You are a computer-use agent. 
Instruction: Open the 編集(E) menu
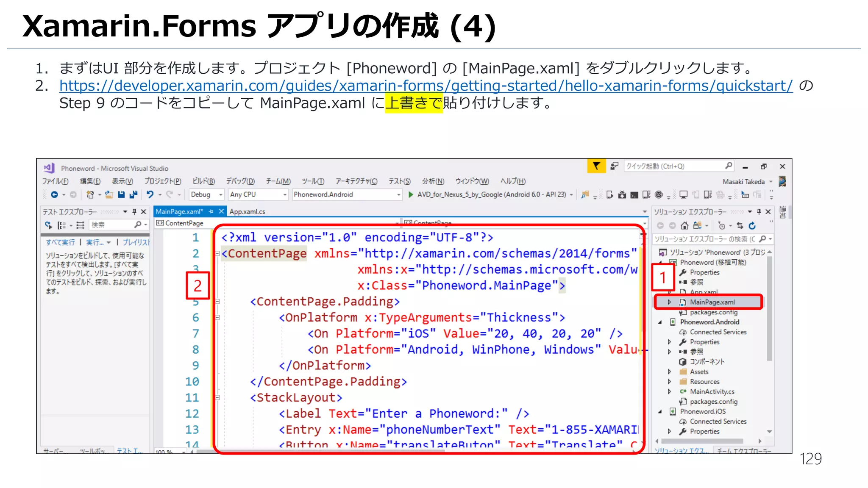(x=90, y=181)
